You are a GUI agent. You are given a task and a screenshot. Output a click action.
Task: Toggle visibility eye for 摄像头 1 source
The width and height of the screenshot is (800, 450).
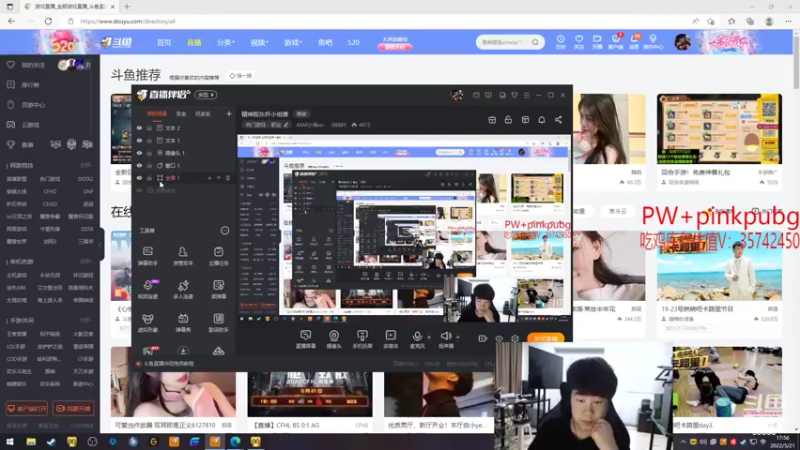(139, 153)
